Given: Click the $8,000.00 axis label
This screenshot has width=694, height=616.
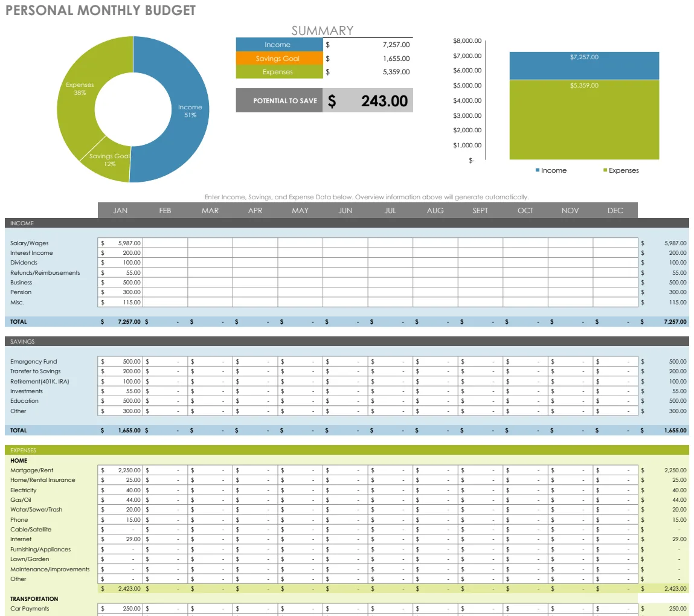Looking at the screenshot, I should pos(467,40).
